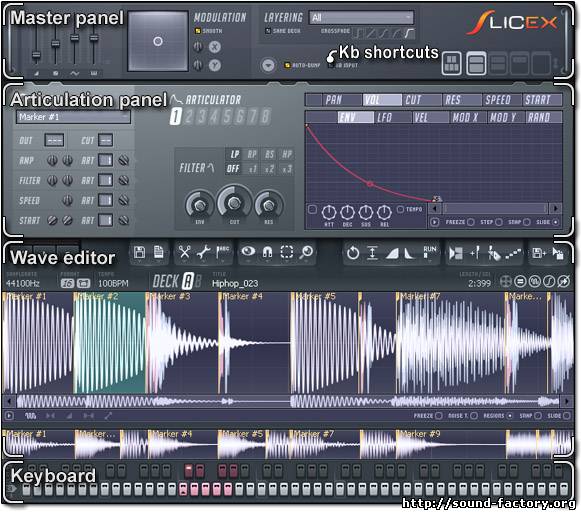581x513 pixels.
Task: Click the magnet snap icon
Action: click(x=267, y=252)
